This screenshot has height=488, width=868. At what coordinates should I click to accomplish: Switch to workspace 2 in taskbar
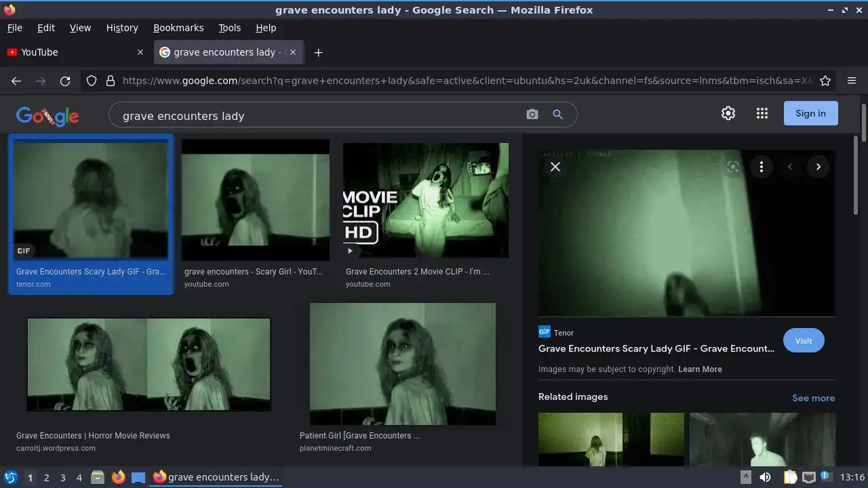[46, 477]
